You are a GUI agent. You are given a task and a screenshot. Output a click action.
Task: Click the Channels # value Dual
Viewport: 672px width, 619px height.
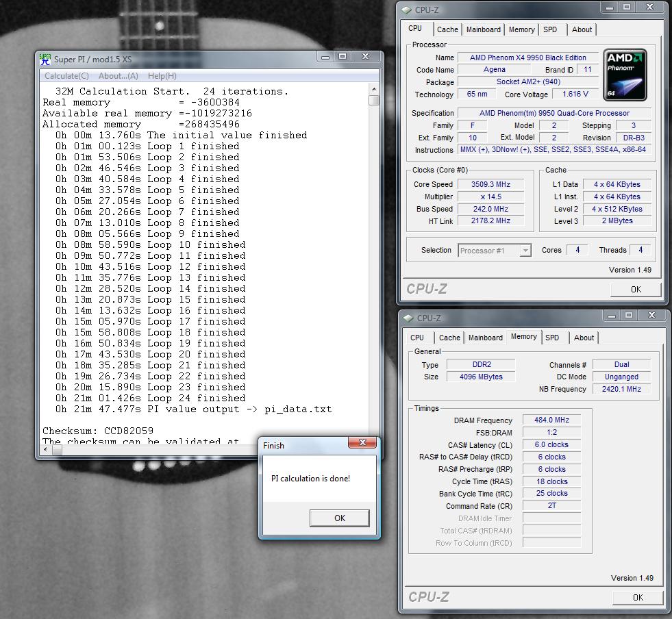point(622,364)
